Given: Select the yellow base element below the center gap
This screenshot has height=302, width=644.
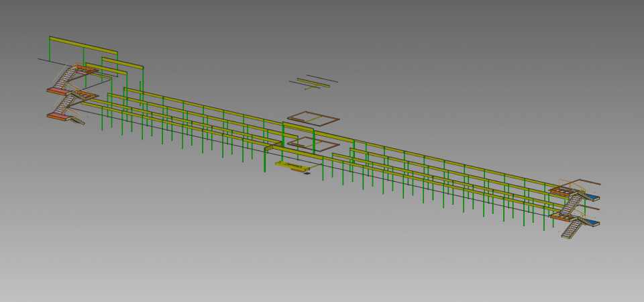Looking at the screenshot, I should [290, 164].
